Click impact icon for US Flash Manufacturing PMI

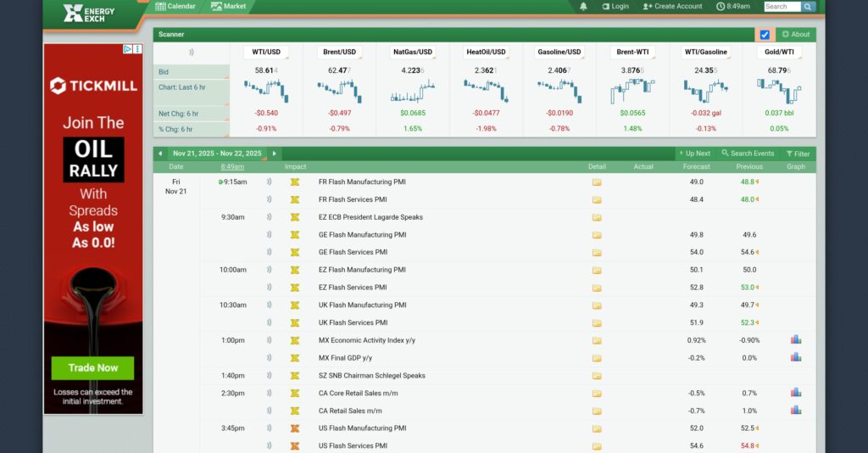[295, 428]
